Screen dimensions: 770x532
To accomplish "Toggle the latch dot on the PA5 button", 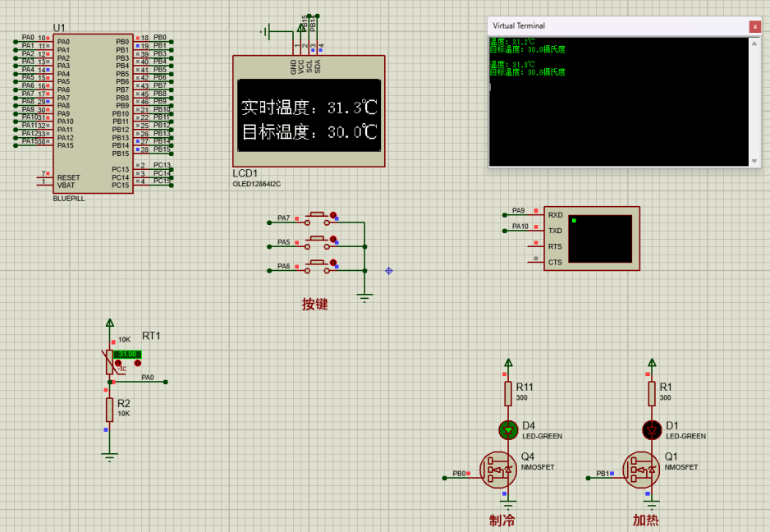I will tap(333, 239).
